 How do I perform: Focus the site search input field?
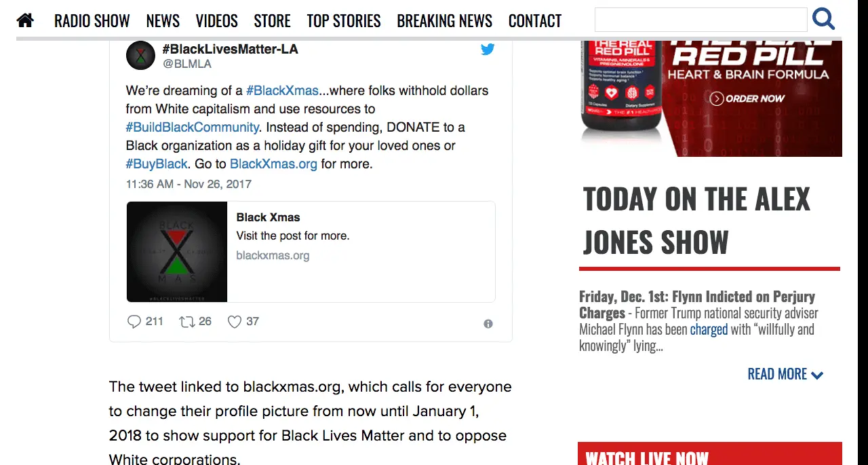[x=701, y=20]
